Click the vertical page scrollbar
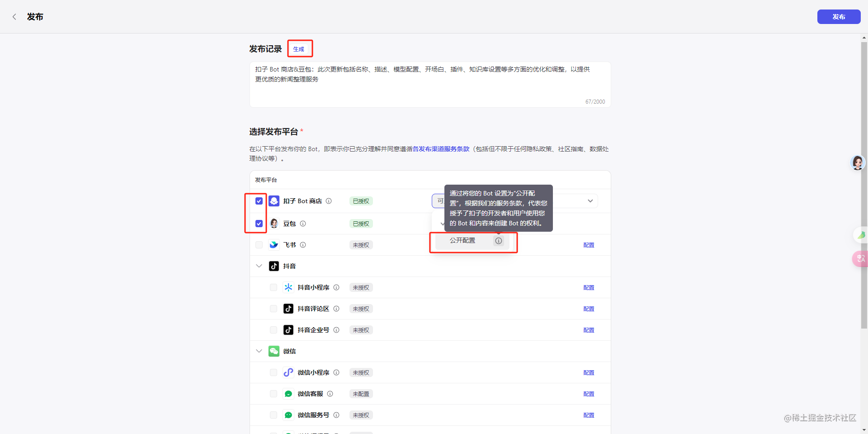The image size is (868, 434). [864, 185]
